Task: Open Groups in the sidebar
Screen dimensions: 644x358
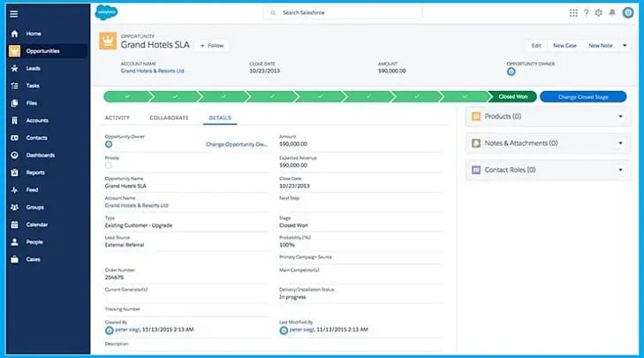Action: click(x=35, y=207)
